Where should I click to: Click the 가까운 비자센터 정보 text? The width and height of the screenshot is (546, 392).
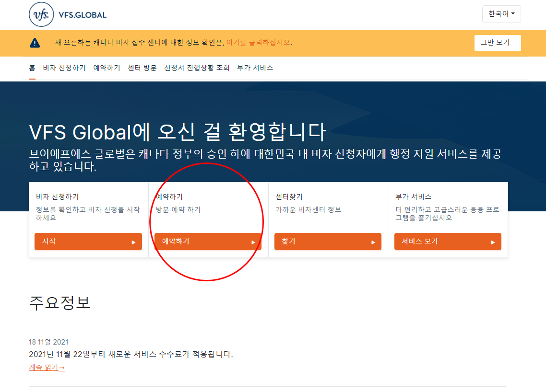308,209
